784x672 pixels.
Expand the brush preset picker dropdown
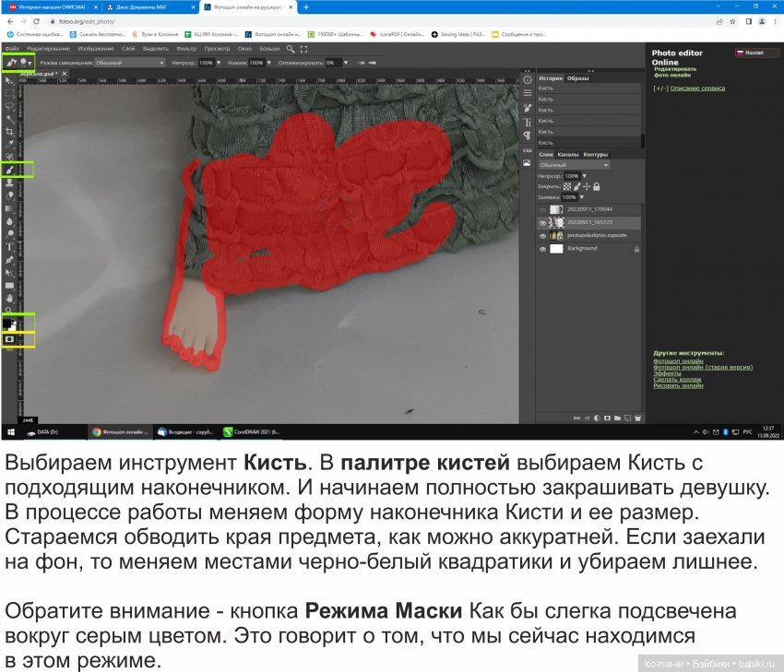click(25, 63)
